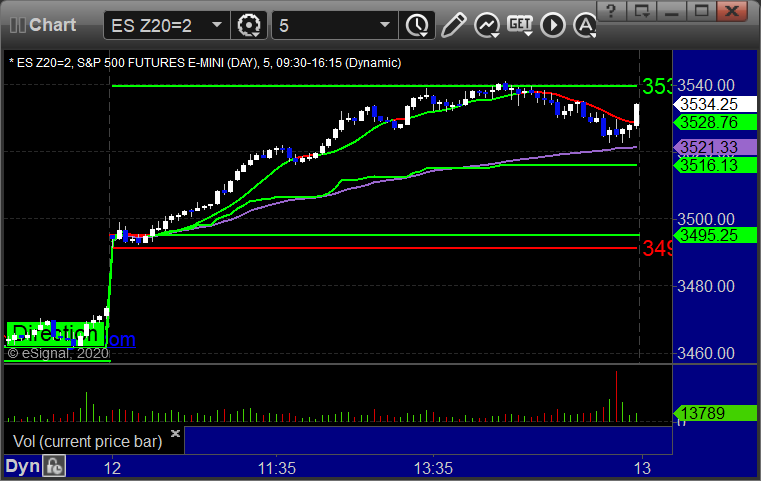Click the help question mark button

(611, 11)
